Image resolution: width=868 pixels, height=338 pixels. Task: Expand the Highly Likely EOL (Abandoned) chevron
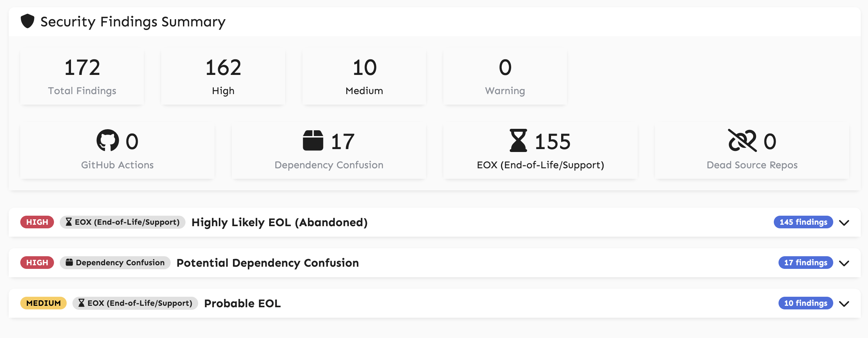pyautogui.click(x=844, y=223)
